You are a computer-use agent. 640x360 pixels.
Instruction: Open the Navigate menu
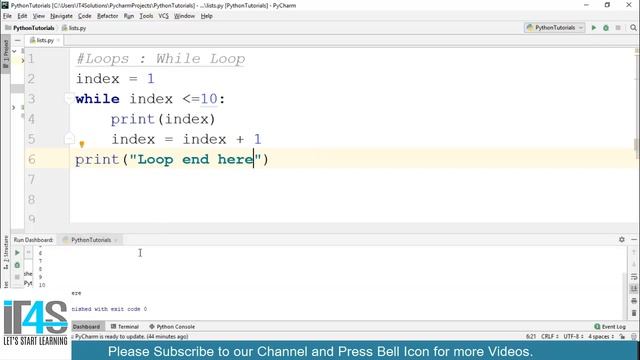[x=61, y=16]
